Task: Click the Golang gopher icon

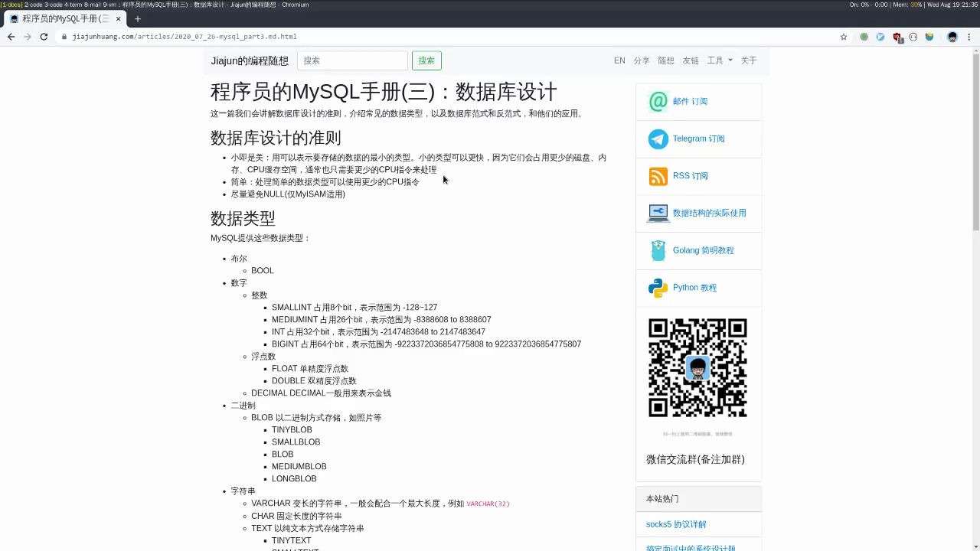Action: point(658,250)
